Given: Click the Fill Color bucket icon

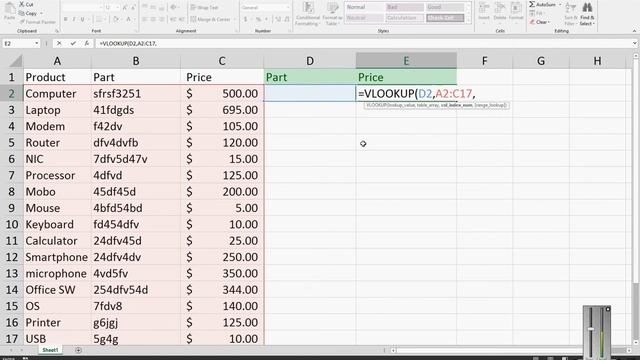Looking at the screenshot, I should point(116,19).
